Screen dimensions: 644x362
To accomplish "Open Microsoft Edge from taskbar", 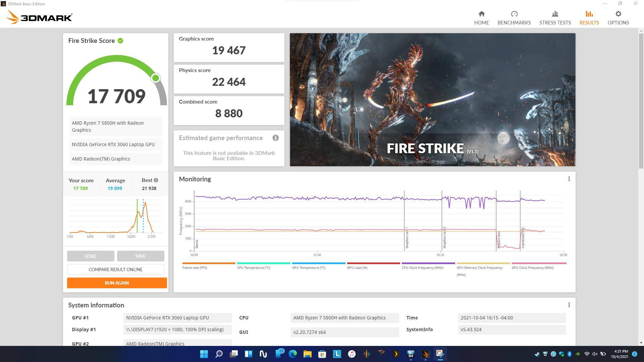I will pyautogui.click(x=292, y=354).
